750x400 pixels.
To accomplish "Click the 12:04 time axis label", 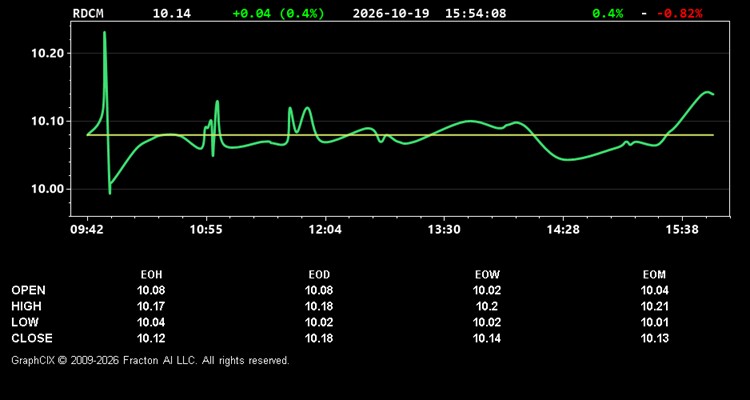I will click(x=325, y=230).
